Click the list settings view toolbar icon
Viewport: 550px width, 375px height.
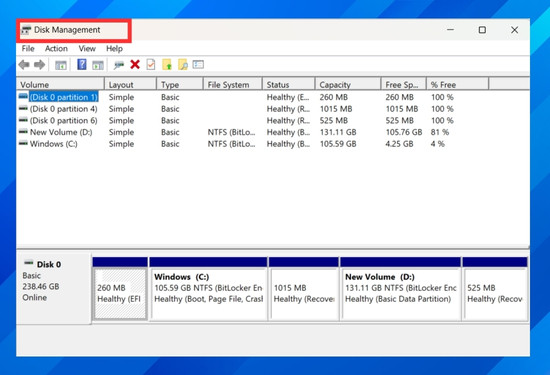click(x=198, y=65)
